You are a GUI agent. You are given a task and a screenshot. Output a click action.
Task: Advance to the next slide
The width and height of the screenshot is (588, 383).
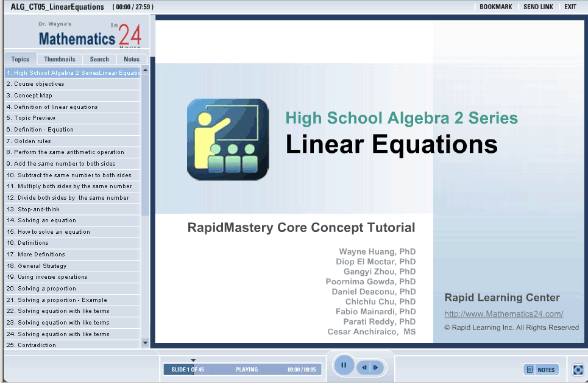pos(377,367)
